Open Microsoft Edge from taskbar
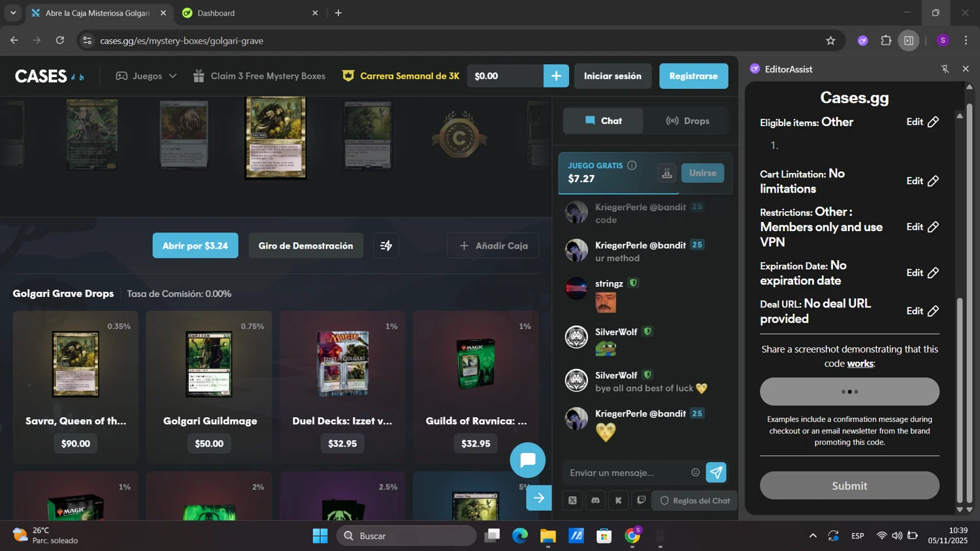 pos(520,536)
